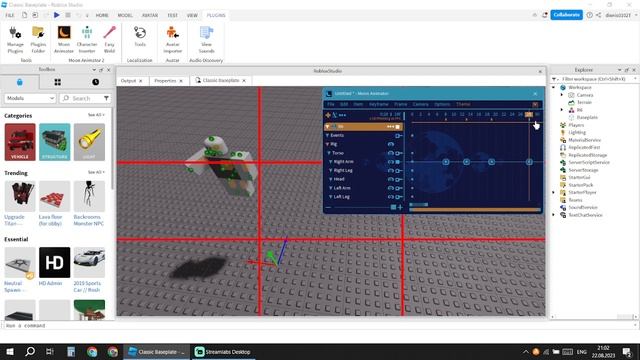The image size is (640, 360).
Task: Click the Lighting bulb icon in Explorer
Action: coord(563,132)
